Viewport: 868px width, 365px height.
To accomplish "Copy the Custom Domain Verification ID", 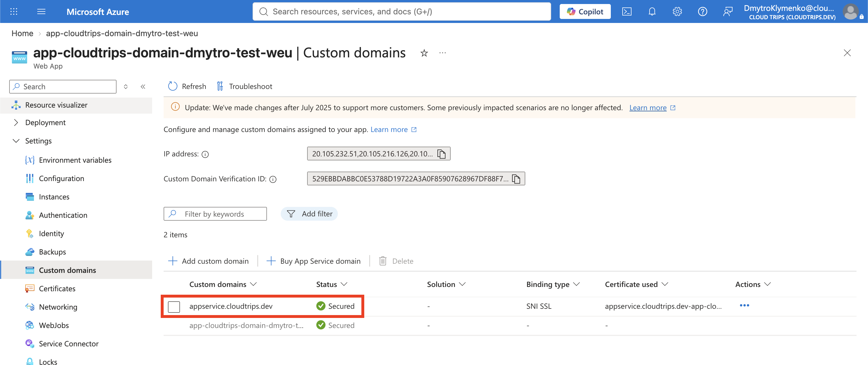I will click(516, 179).
